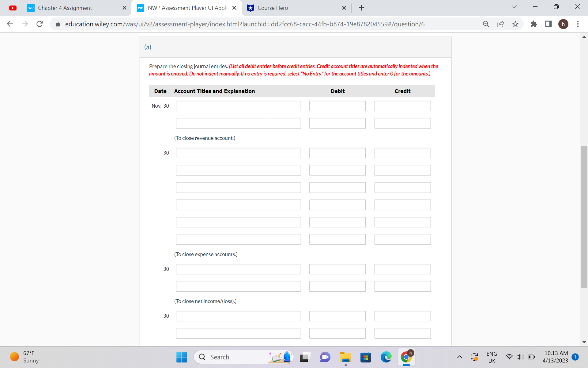Reload the assessment player page

point(40,24)
